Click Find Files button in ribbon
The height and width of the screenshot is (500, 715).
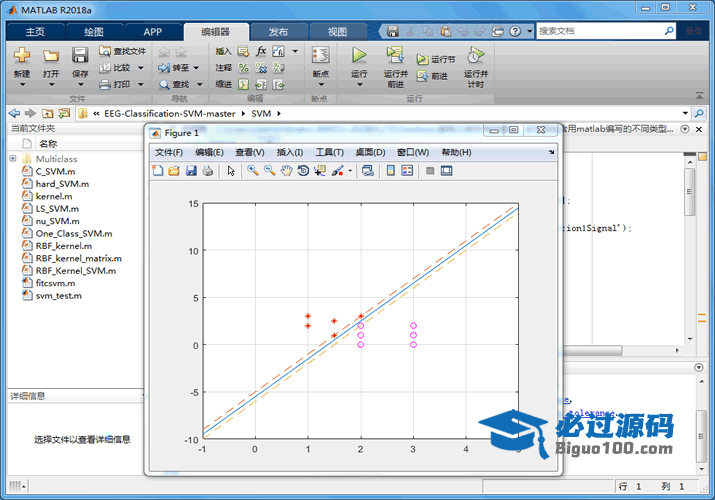click(123, 51)
